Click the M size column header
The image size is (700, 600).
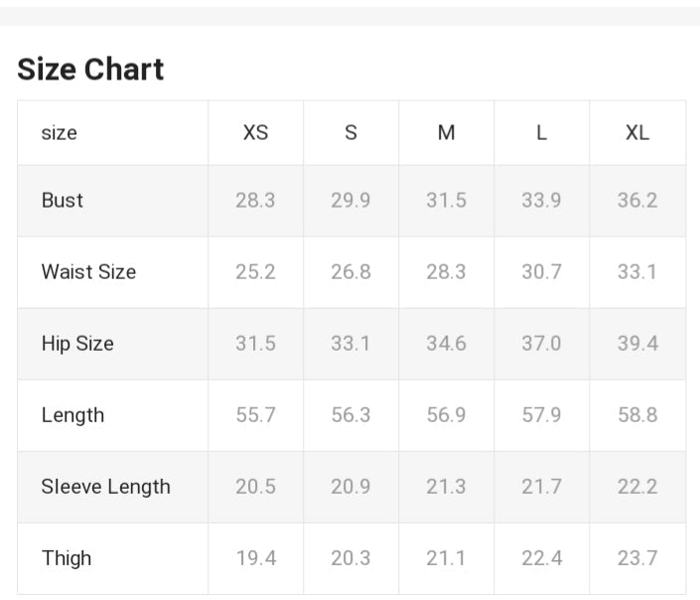tap(446, 133)
